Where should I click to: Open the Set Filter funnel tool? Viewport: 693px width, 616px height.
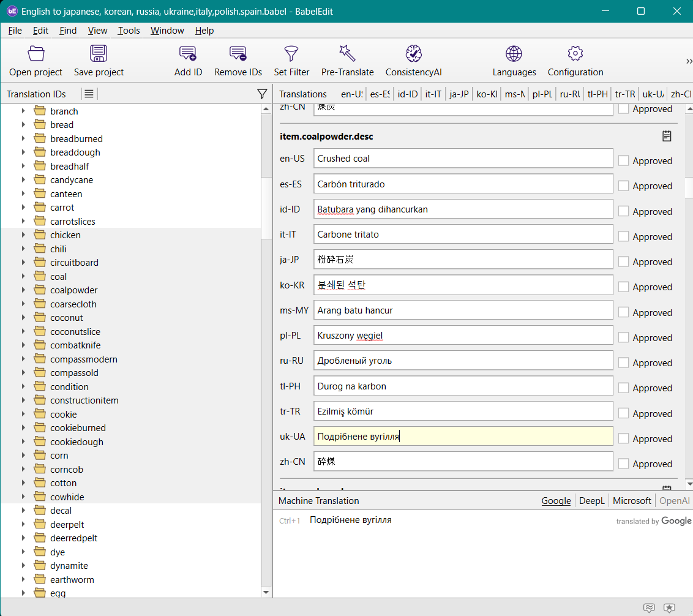point(291,54)
